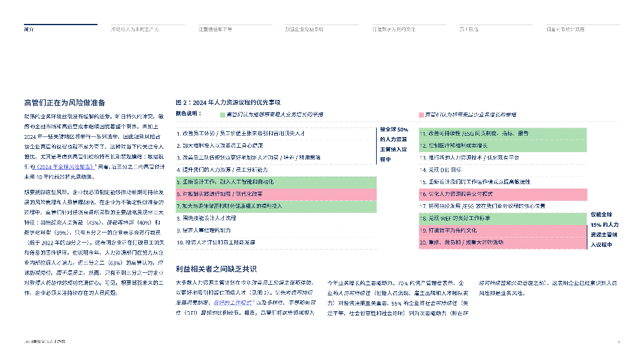
Task: Open the 打造数字为先的文化 tab
Action: click(x=394, y=30)
